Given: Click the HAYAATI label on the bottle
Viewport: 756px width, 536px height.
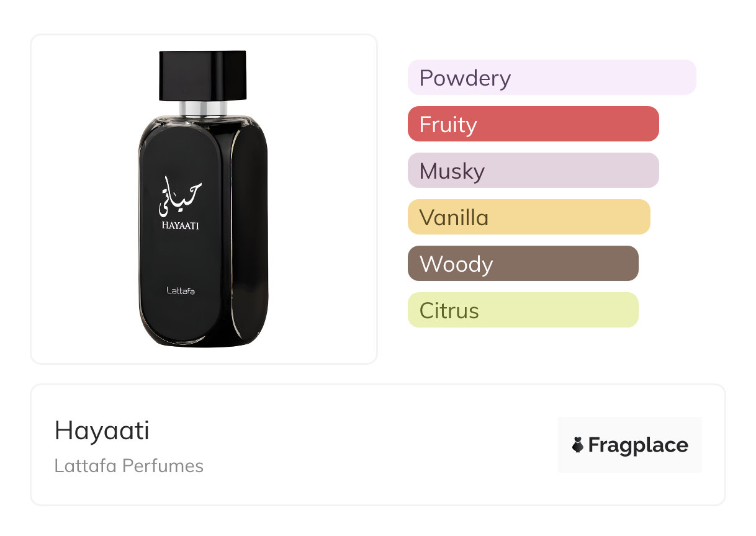Looking at the screenshot, I should coord(180,226).
